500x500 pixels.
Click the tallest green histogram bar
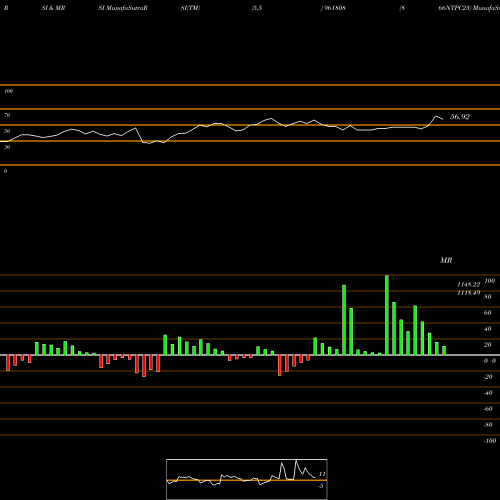pyautogui.click(x=387, y=315)
